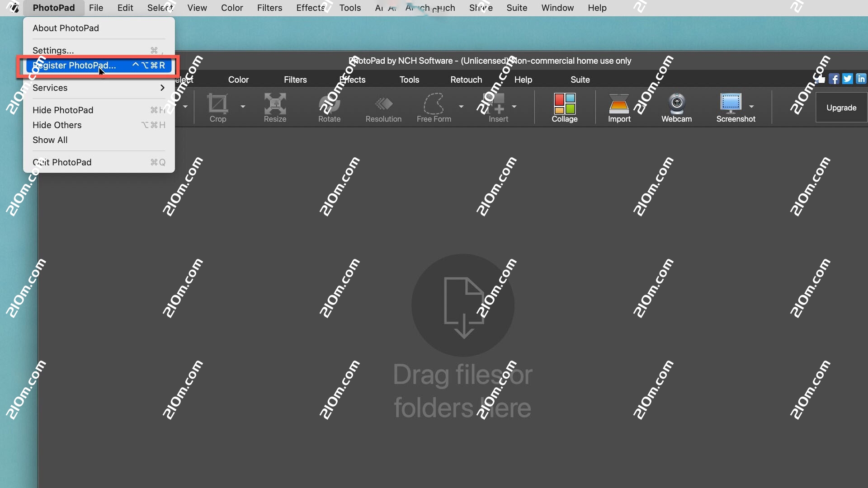The width and height of the screenshot is (868, 488).
Task: Select Register PhotoPad from the menu
Action: click(75, 66)
